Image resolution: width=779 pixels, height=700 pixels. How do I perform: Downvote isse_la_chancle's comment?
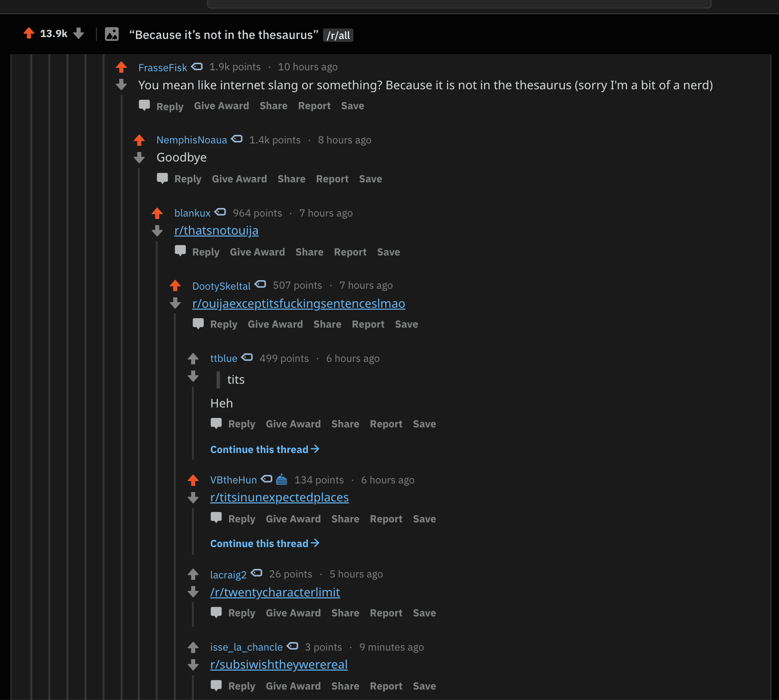click(193, 664)
